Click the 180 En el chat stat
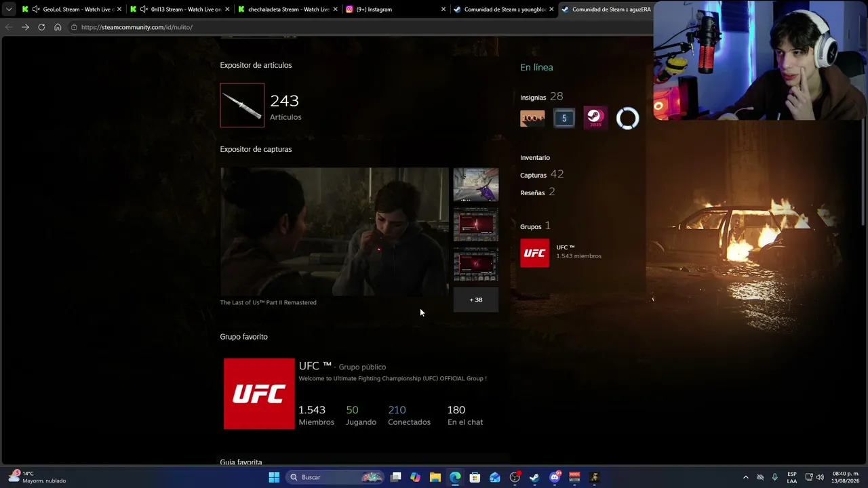 click(465, 415)
